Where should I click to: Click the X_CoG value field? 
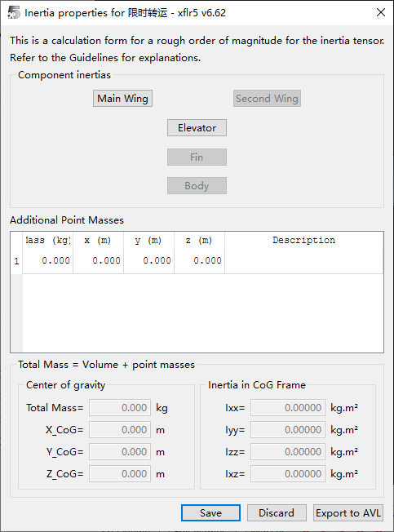tap(120, 429)
